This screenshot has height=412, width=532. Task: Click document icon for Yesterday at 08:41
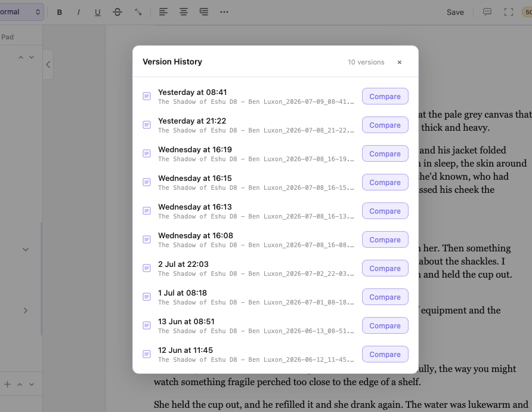pyautogui.click(x=147, y=97)
